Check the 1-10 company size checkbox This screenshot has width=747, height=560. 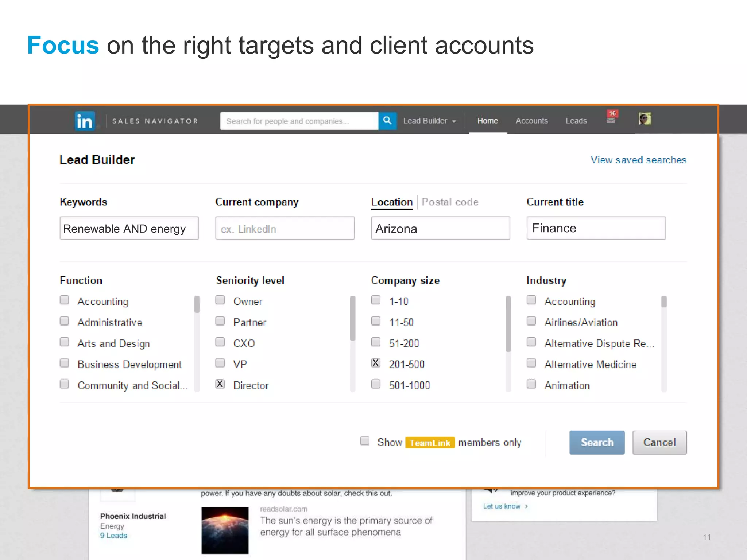click(376, 300)
